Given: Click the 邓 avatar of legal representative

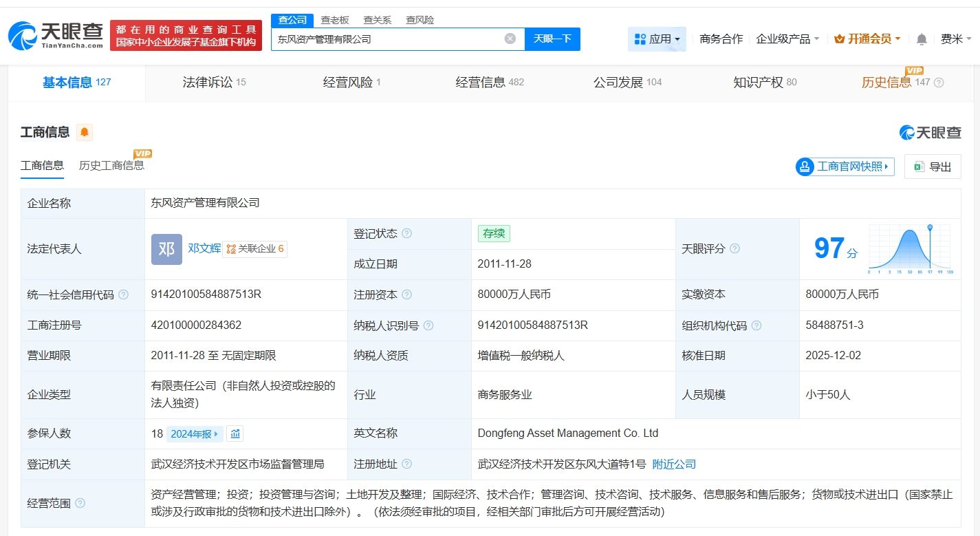Looking at the screenshot, I should [x=166, y=249].
